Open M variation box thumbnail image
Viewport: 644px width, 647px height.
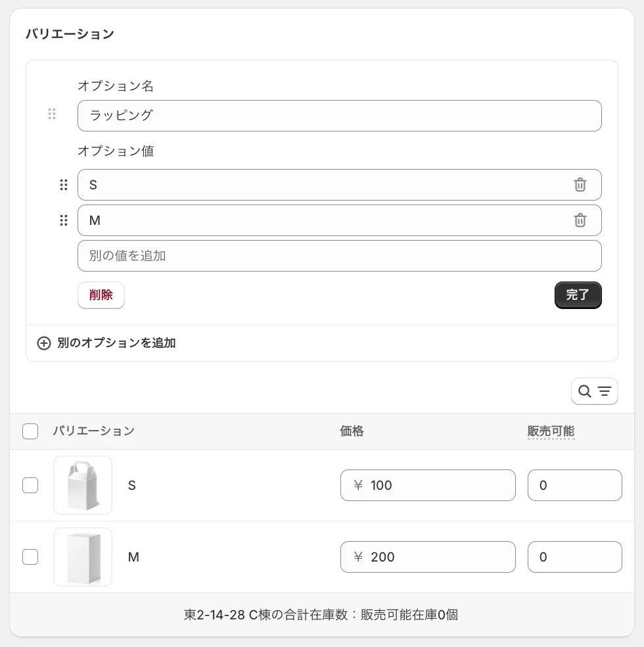tap(83, 557)
